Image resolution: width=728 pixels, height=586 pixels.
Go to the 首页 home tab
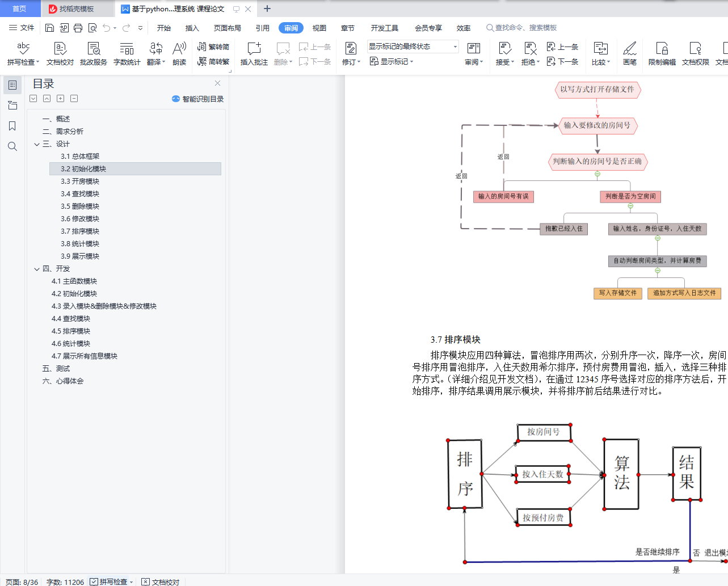tap(19, 9)
